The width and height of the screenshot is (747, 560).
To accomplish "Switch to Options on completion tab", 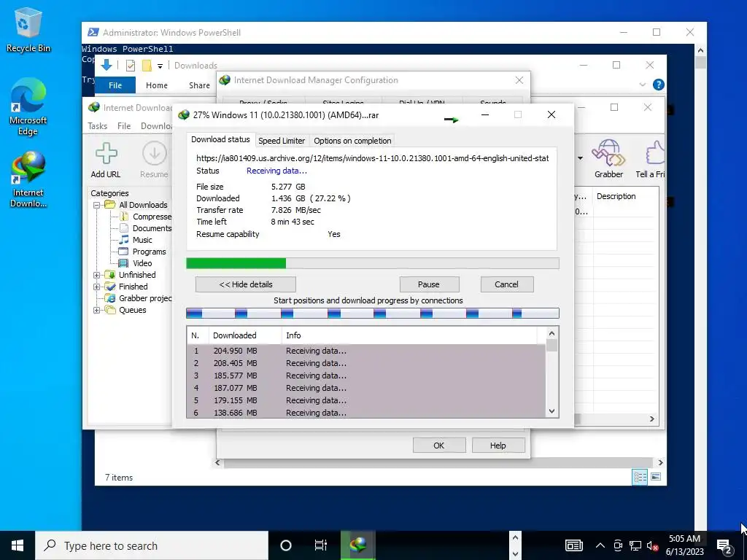I will click(x=352, y=141).
